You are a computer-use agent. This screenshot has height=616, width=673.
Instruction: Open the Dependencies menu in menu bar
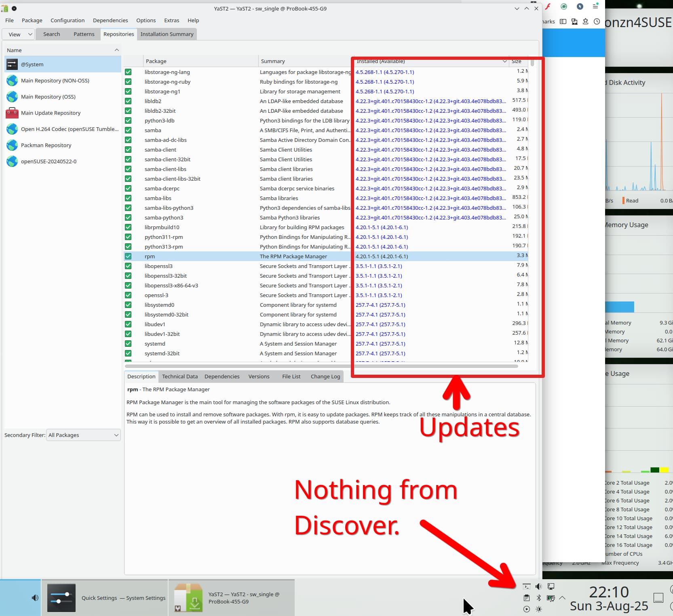click(x=110, y=20)
